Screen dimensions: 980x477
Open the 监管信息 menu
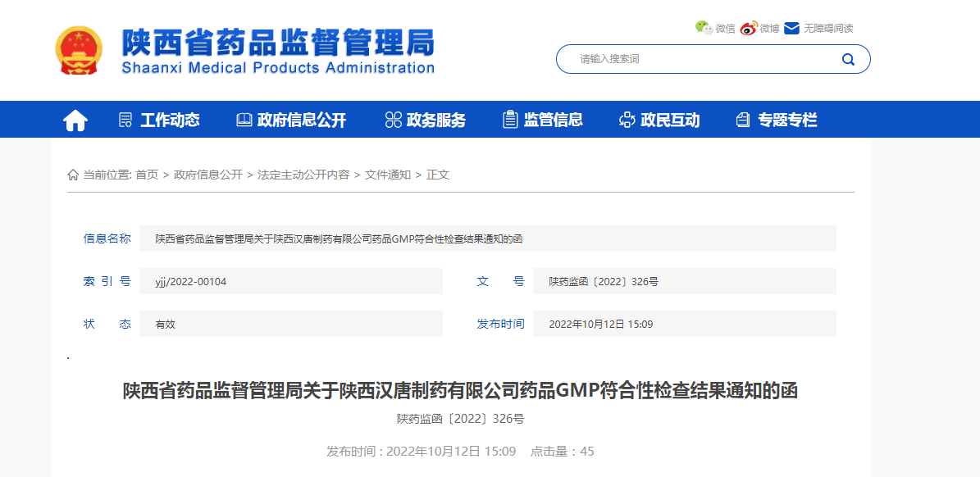coord(553,120)
